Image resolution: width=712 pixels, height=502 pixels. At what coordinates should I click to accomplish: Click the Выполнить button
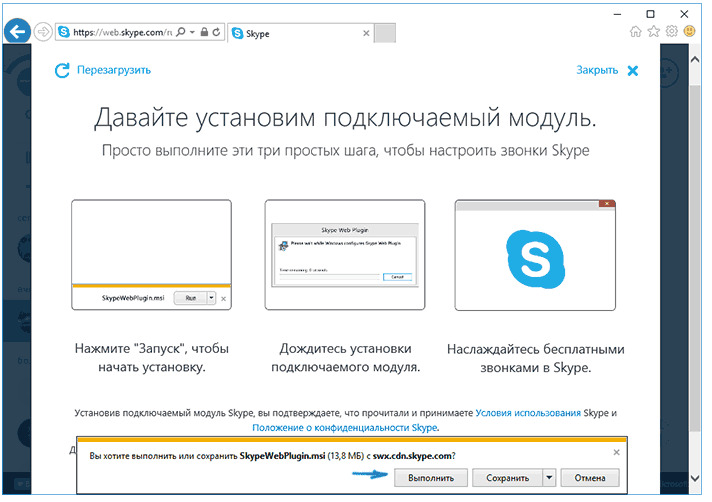pyautogui.click(x=430, y=478)
